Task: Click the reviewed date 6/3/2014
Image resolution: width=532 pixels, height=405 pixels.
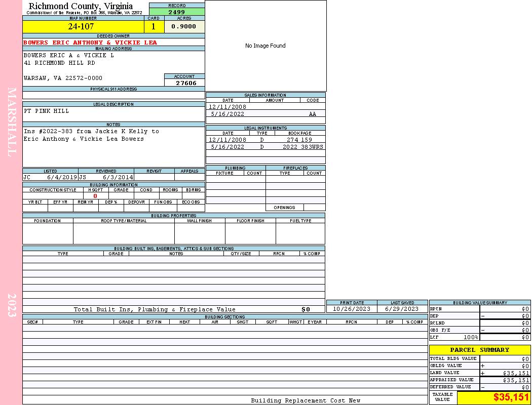Action: 118,178
